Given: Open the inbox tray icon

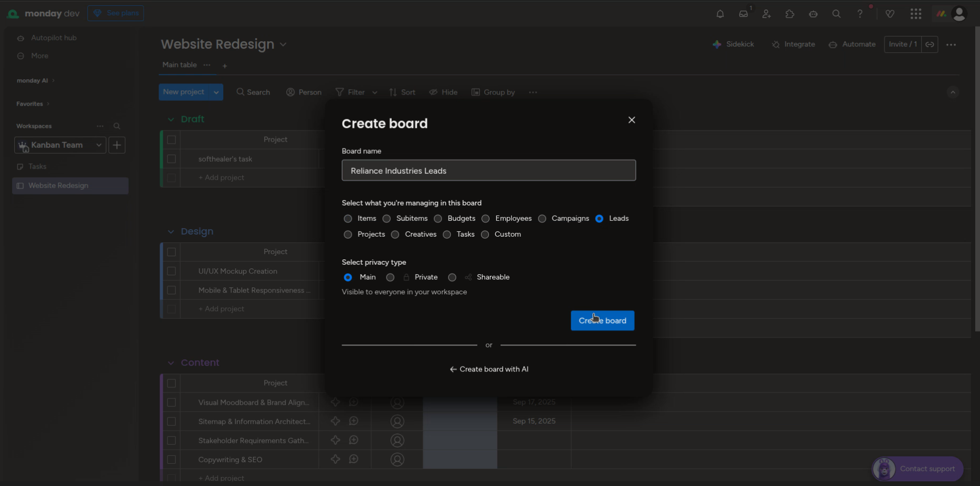Looking at the screenshot, I should click(743, 14).
